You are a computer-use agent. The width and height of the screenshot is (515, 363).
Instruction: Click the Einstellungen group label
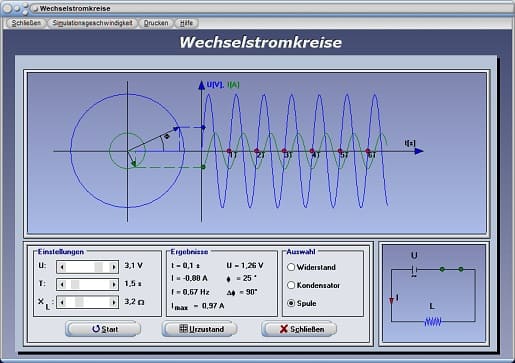pyautogui.click(x=61, y=252)
